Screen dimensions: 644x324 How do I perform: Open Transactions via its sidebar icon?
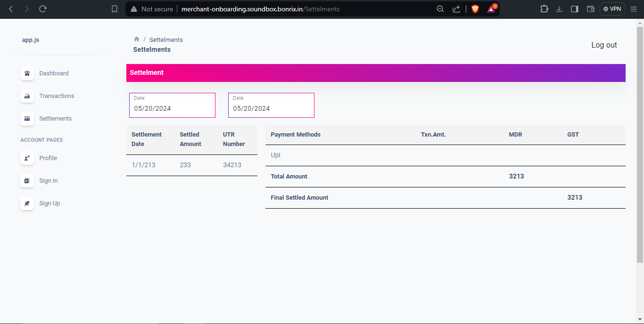(x=27, y=96)
